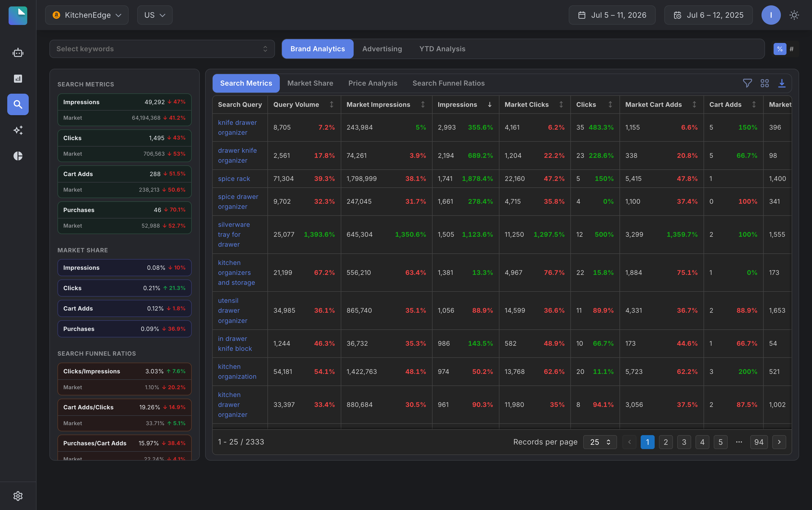812x510 pixels.
Task: Click current page 1 button
Action: (647, 442)
